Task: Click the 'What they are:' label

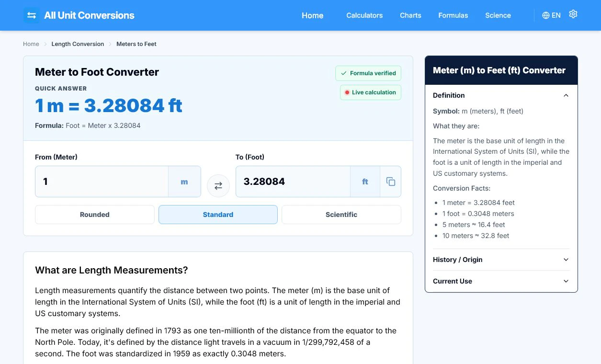Action: [456, 126]
